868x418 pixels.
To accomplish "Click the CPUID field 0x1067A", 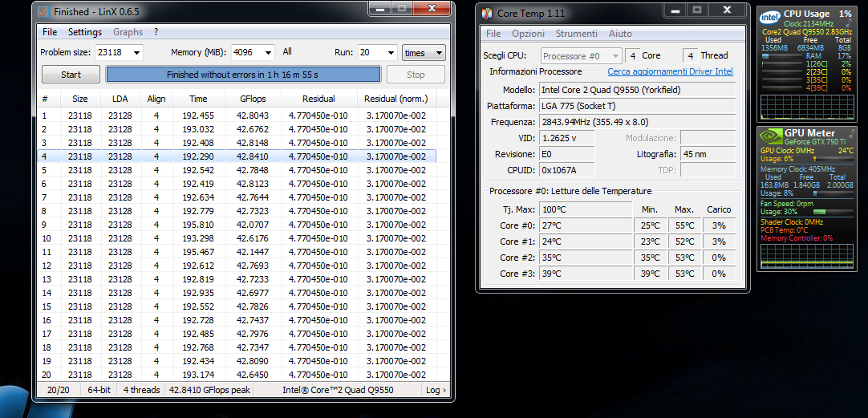I will coord(566,170).
